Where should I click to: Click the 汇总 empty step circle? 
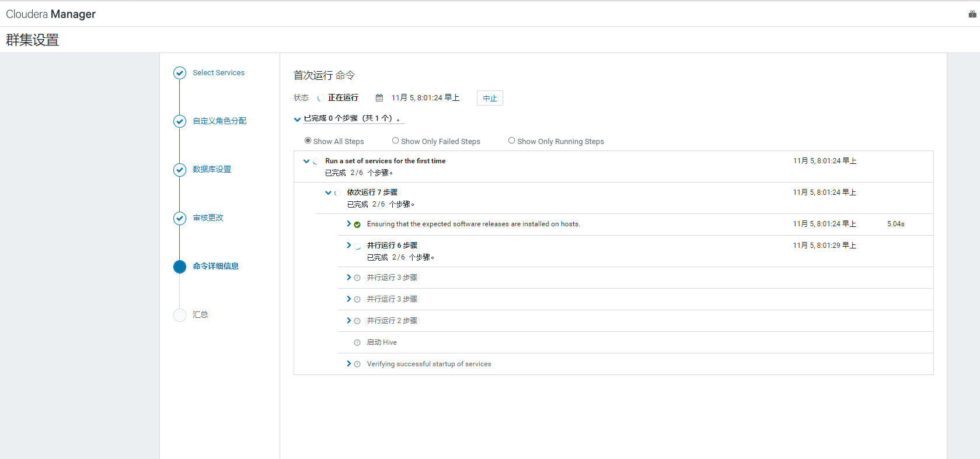[x=180, y=315]
